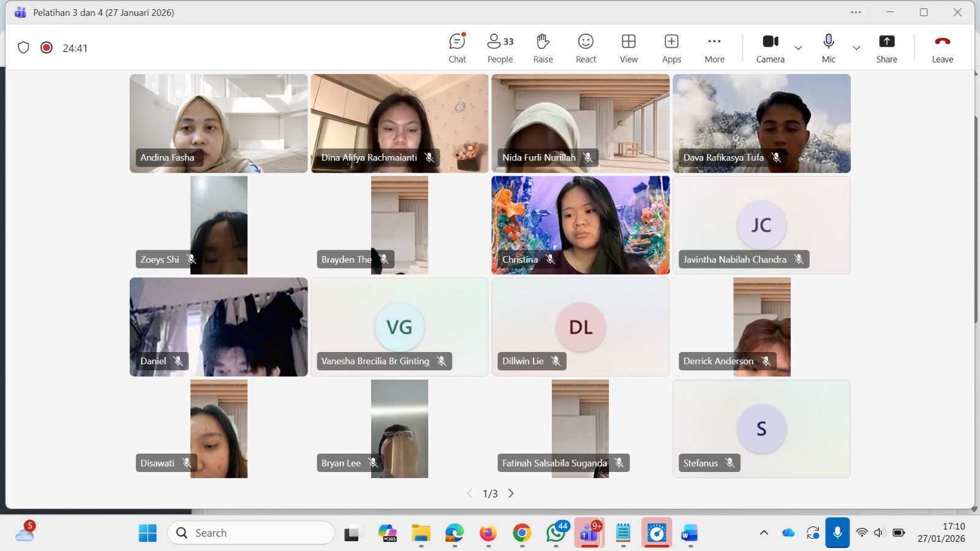This screenshot has height=551, width=980.
Task: Raise your hand in the meeting
Action: pos(543,48)
